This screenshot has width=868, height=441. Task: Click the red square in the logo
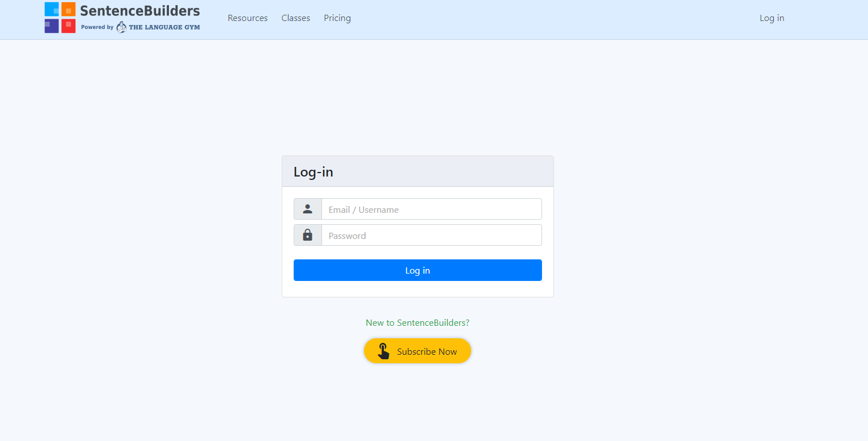[x=69, y=26]
